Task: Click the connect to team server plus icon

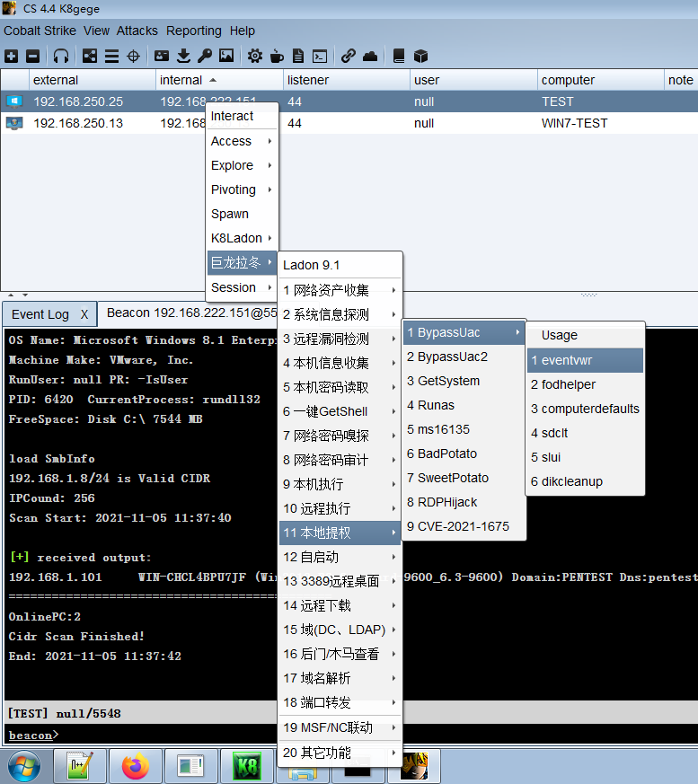Action: 11,56
